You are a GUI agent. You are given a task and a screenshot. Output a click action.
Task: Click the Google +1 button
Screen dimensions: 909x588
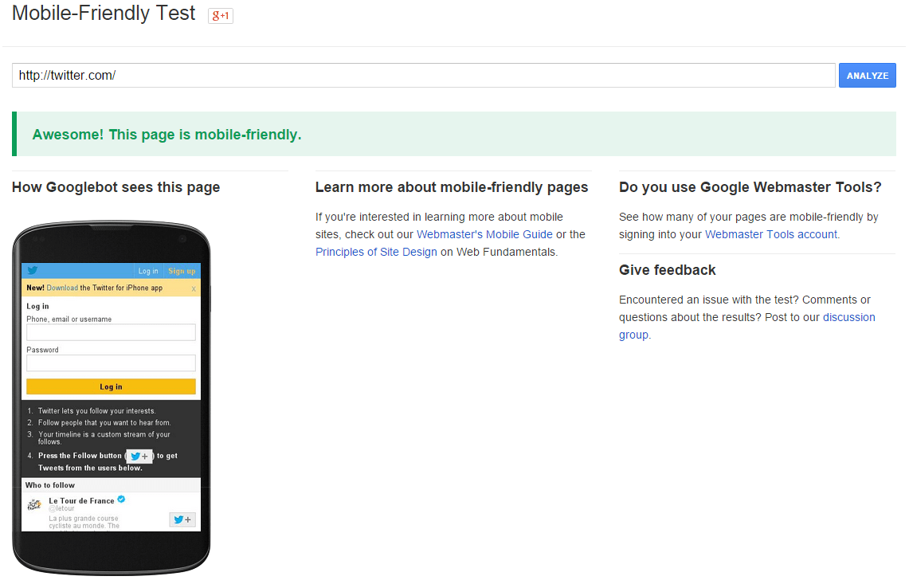tap(221, 16)
